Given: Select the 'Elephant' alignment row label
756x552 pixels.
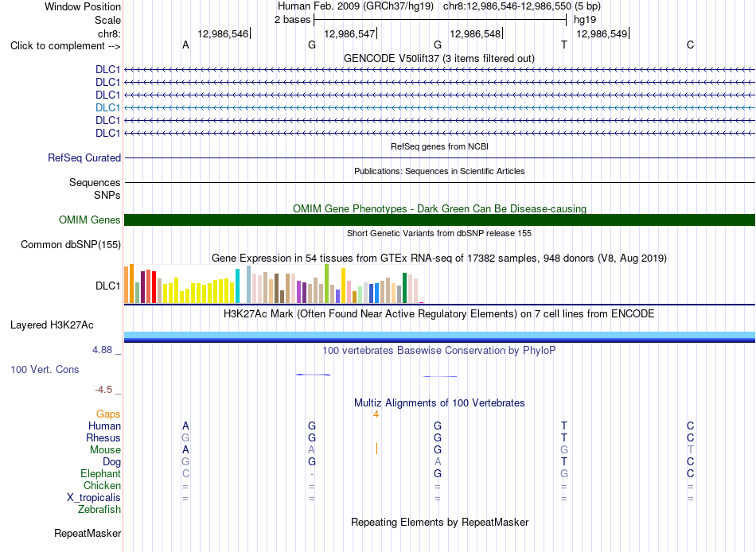Looking at the screenshot, I should tap(100, 474).
